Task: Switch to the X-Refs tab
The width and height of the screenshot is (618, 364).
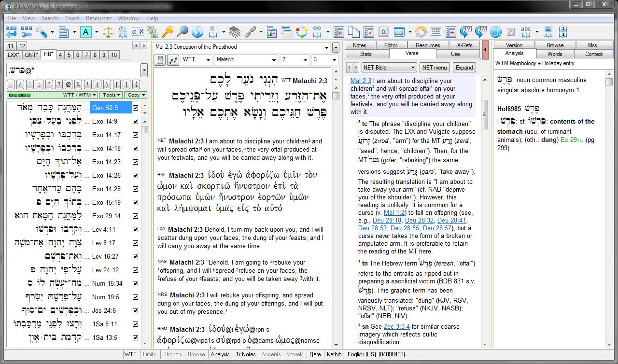Action: point(464,45)
